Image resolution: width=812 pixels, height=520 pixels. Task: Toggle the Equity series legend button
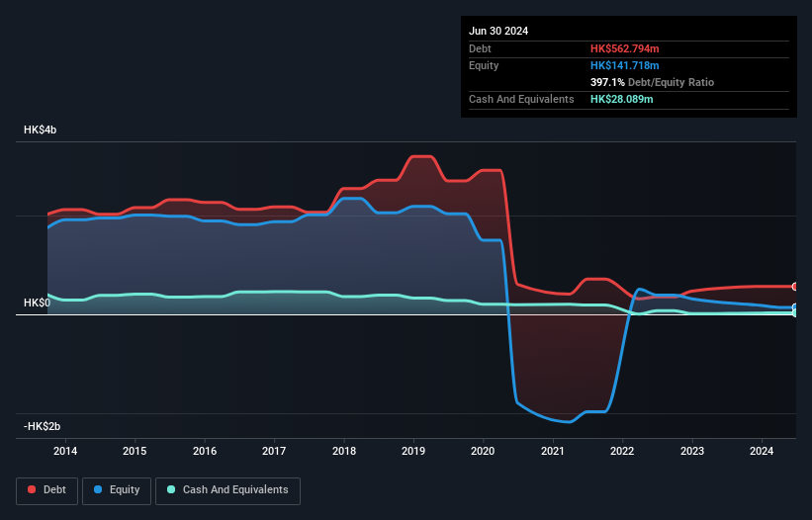pyautogui.click(x=117, y=490)
